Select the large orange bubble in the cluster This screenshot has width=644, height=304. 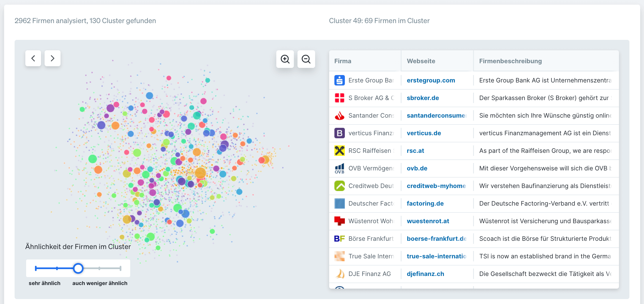click(200, 173)
